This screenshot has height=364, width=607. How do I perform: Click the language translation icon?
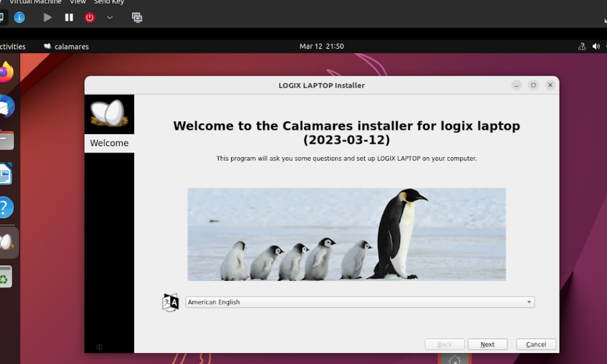point(171,302)
